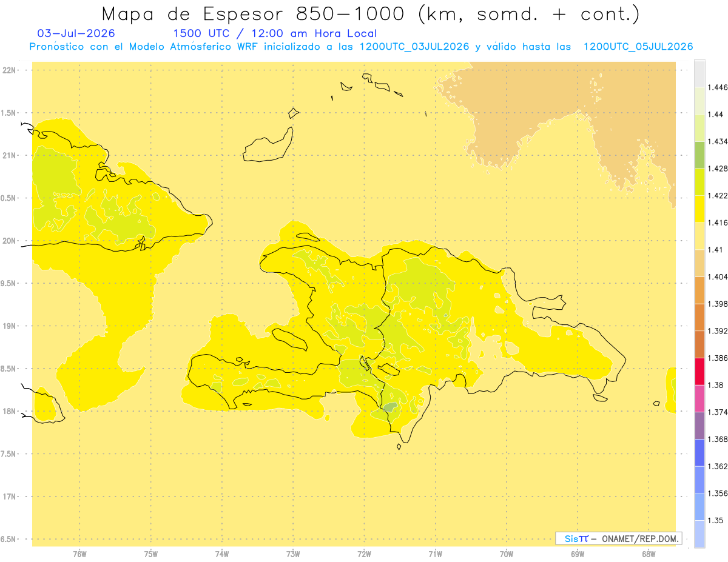Viewport: 728px width, 562px height.
Task: Pick the red swatch between 1.38 and 1.386
Action: [x=699, y=371]
